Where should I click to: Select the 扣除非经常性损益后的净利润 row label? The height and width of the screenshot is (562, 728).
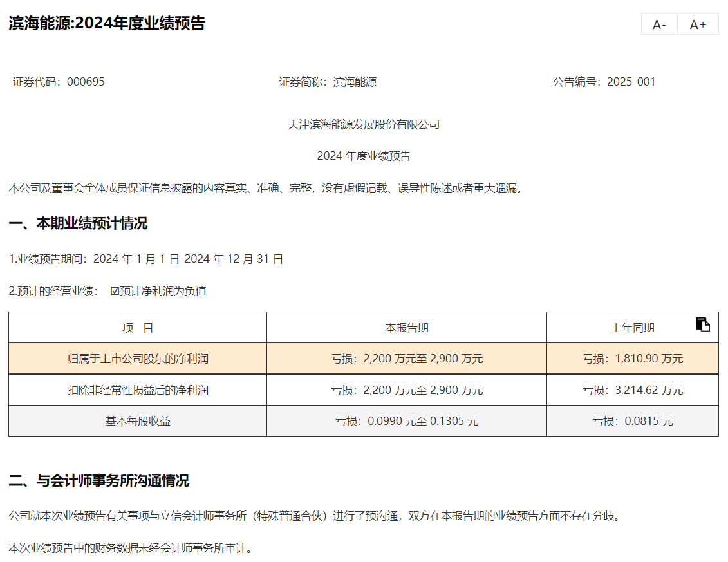click(138, 390)
